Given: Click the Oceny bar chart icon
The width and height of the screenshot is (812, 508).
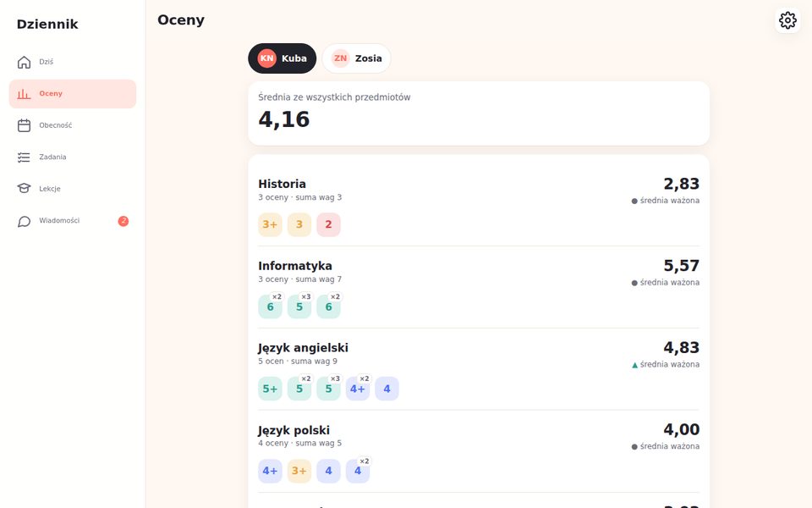Looking at the screenshot, I should [24, 94].
